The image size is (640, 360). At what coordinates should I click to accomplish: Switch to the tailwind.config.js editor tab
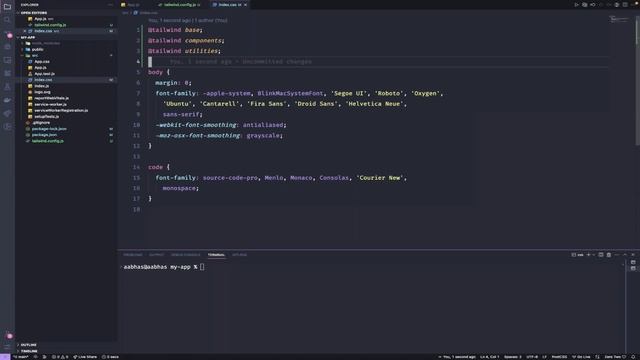pos(179,5)
